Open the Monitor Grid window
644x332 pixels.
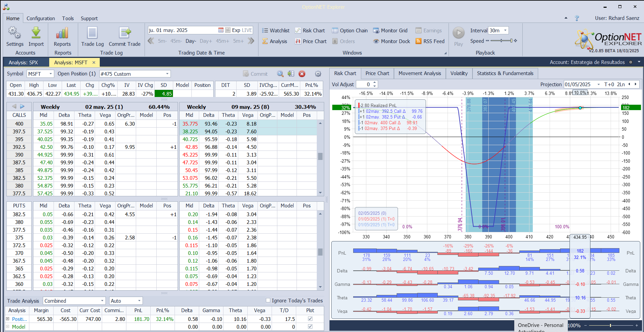[x=390, y=31]
